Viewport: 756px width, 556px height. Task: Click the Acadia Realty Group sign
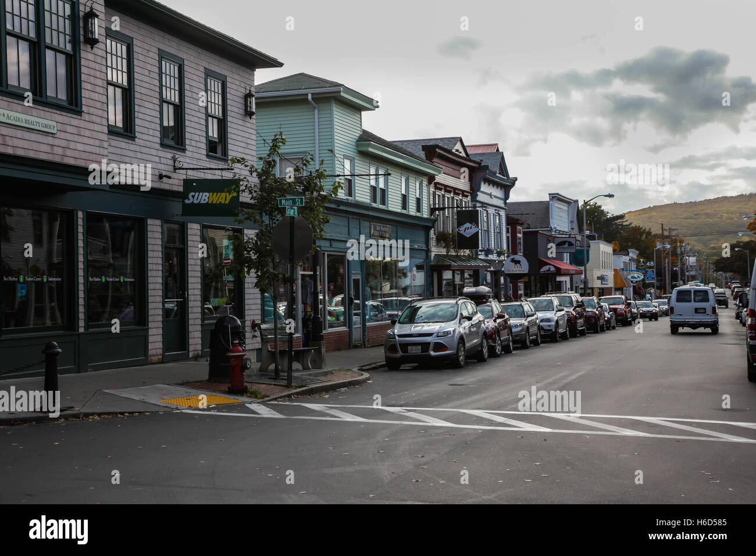tap(28, 121)
